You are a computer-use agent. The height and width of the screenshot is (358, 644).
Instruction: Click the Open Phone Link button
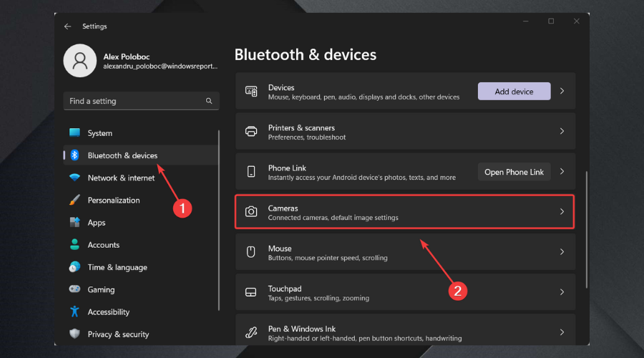pos(514,172)
